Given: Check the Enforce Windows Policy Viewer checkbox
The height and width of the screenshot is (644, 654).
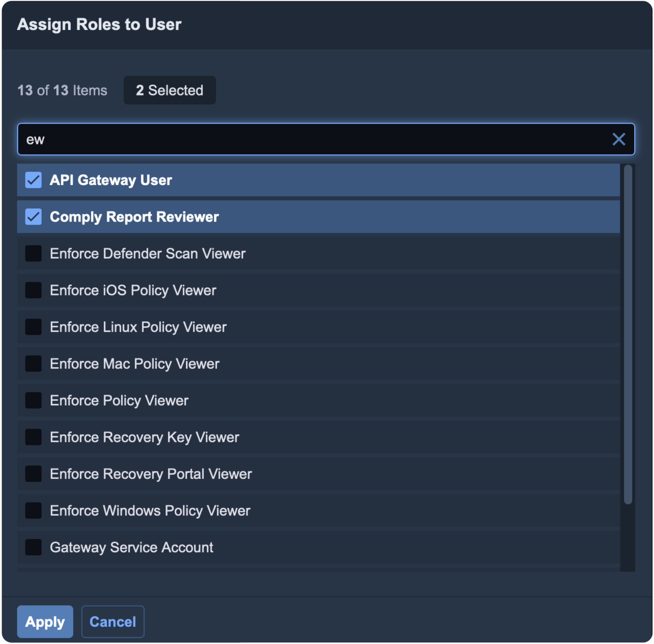Looking at the screenshot, I should point(33,511).
